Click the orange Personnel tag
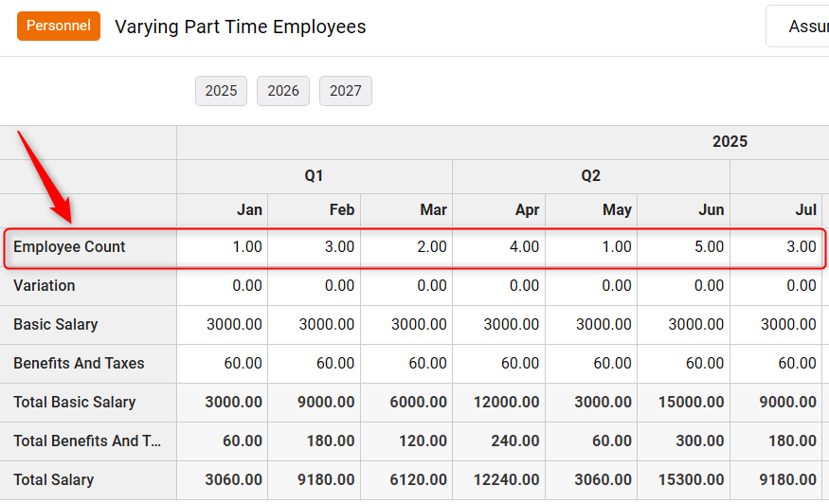Image resolution: width=829 pixels, height=504 pixels. (x=59, y=26)
